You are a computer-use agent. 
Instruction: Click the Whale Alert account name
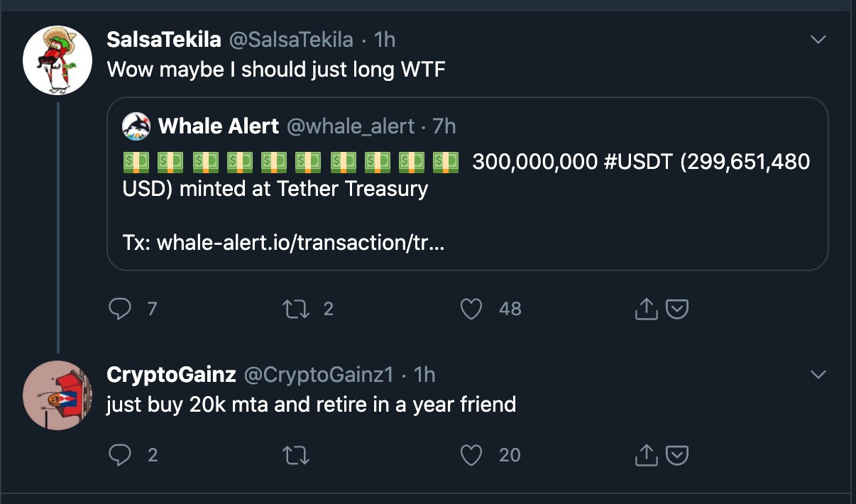(219, 126)
